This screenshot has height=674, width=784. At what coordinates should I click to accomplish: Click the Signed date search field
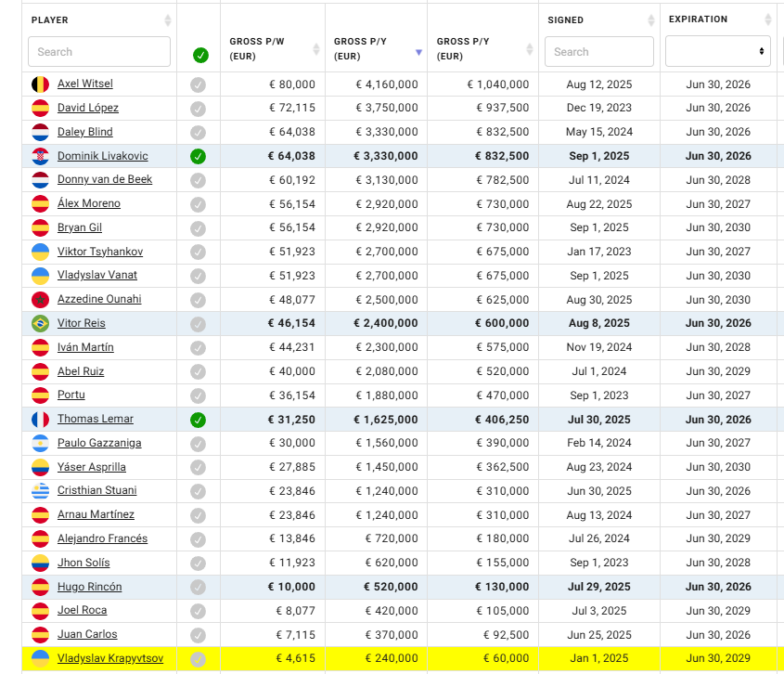tap(598, 52)
